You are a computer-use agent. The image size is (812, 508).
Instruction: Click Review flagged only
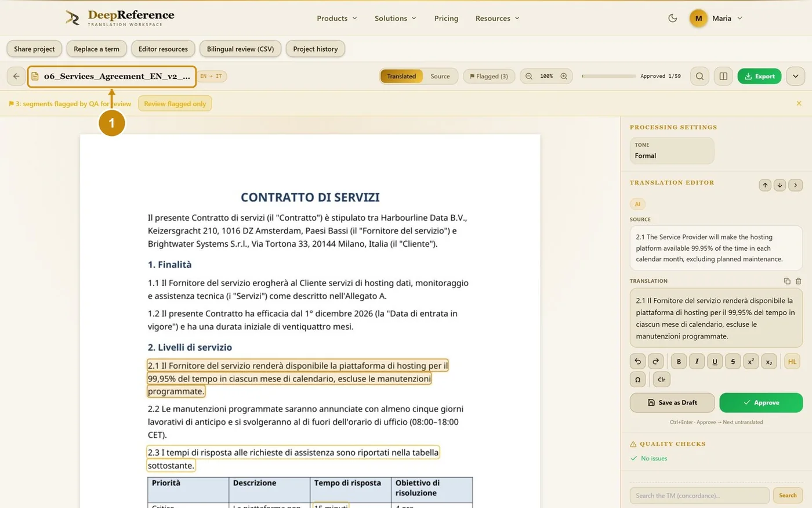click(x=175, y=103)
